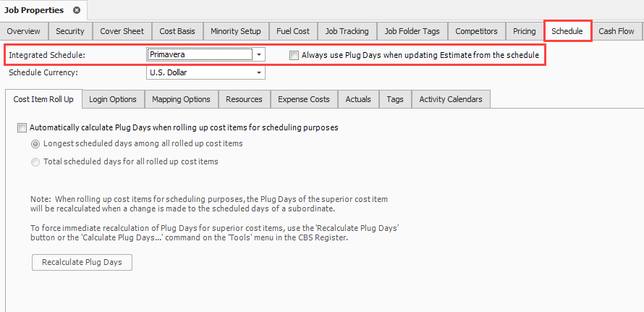Switch to the Tags sub-tab

(395, 99)
